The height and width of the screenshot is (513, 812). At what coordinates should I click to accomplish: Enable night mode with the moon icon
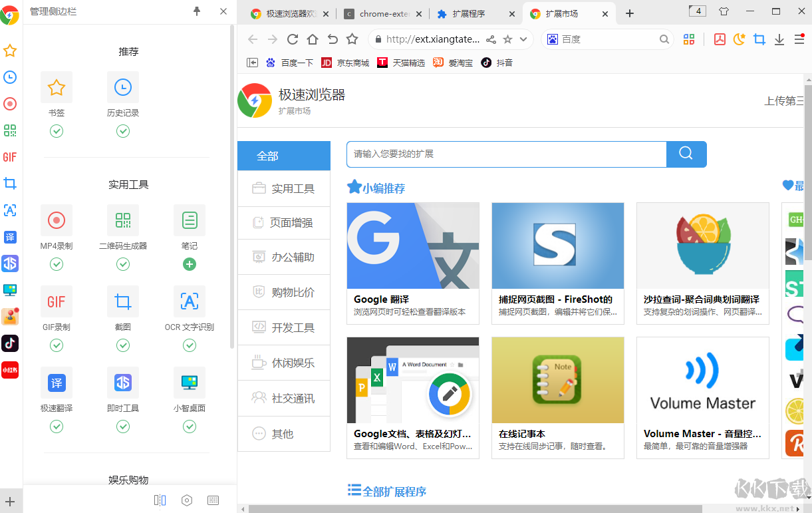(739, 39)
